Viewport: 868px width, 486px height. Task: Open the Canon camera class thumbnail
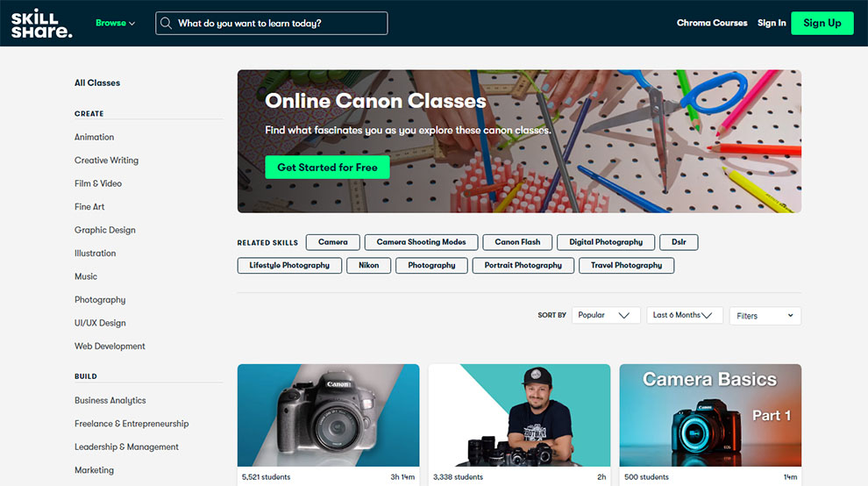328,415
